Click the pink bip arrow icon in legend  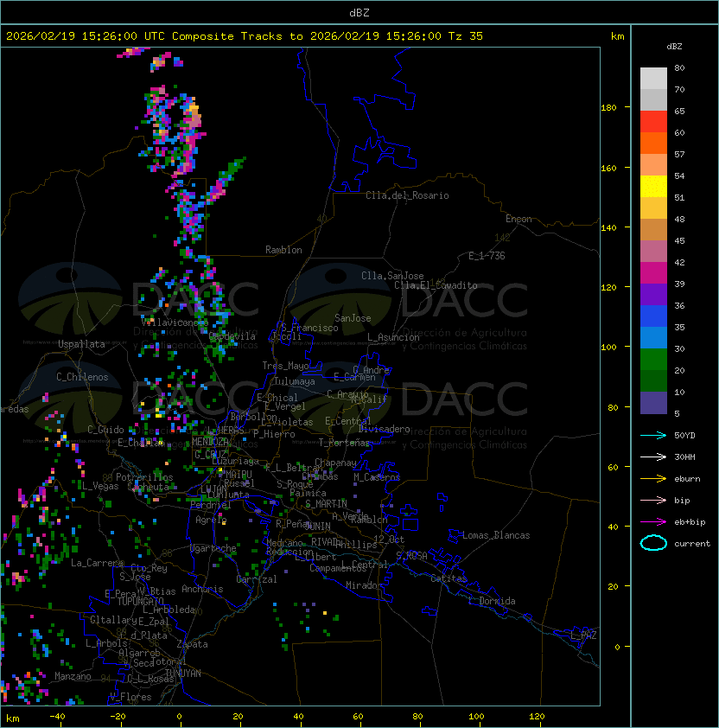pyautogui.click(x=653, y=500)
